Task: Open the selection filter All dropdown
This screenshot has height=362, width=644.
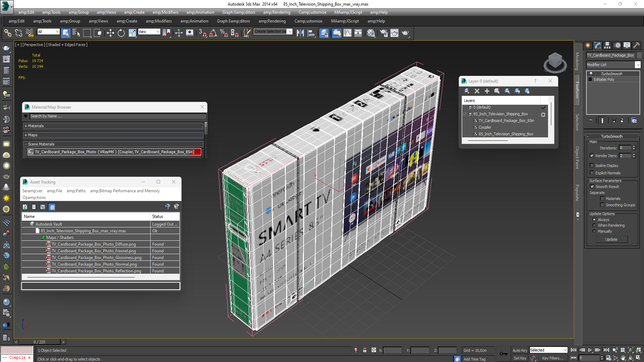Action: click(48, 32)
